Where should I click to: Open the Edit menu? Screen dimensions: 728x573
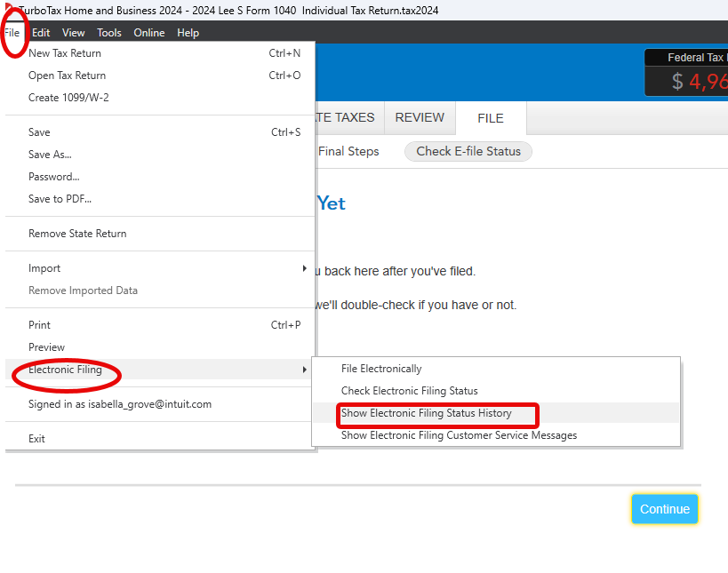coord(41,33)
